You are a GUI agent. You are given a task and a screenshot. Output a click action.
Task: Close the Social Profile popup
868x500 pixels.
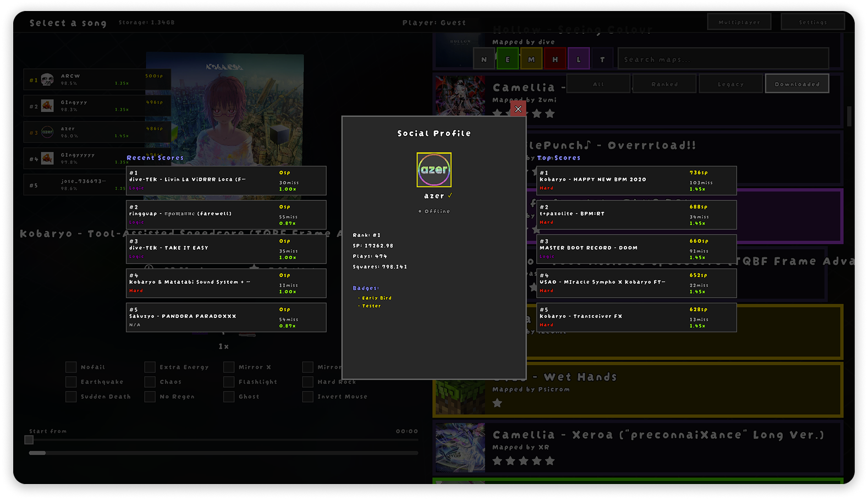518,109
